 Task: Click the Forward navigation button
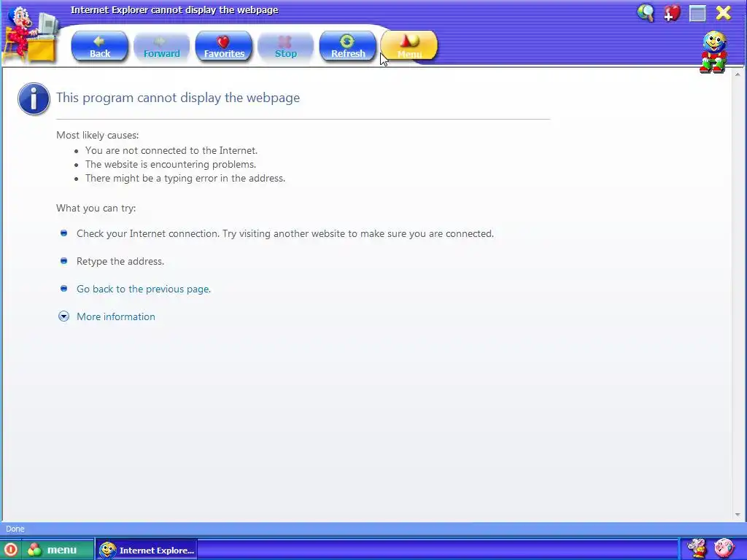pos(161,46)
